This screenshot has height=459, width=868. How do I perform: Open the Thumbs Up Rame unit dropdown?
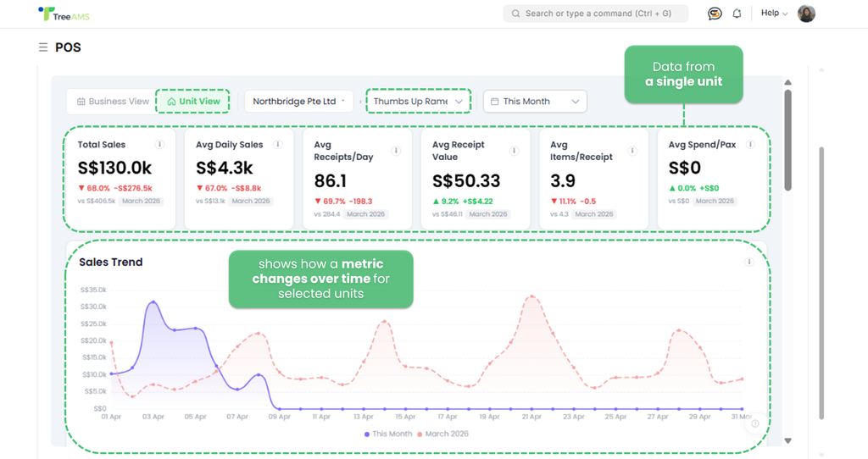[x=418, y=102]
